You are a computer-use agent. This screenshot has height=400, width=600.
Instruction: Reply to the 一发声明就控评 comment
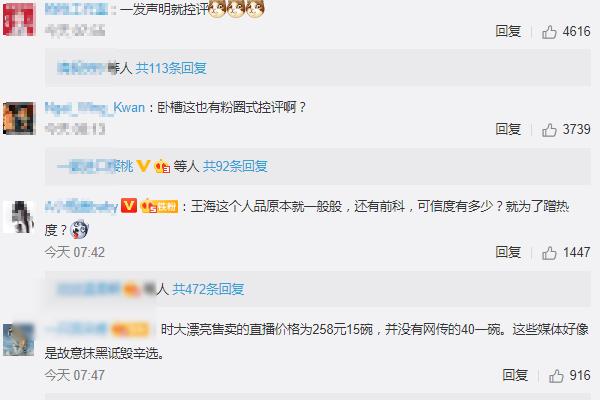click(x=508, y=31)
